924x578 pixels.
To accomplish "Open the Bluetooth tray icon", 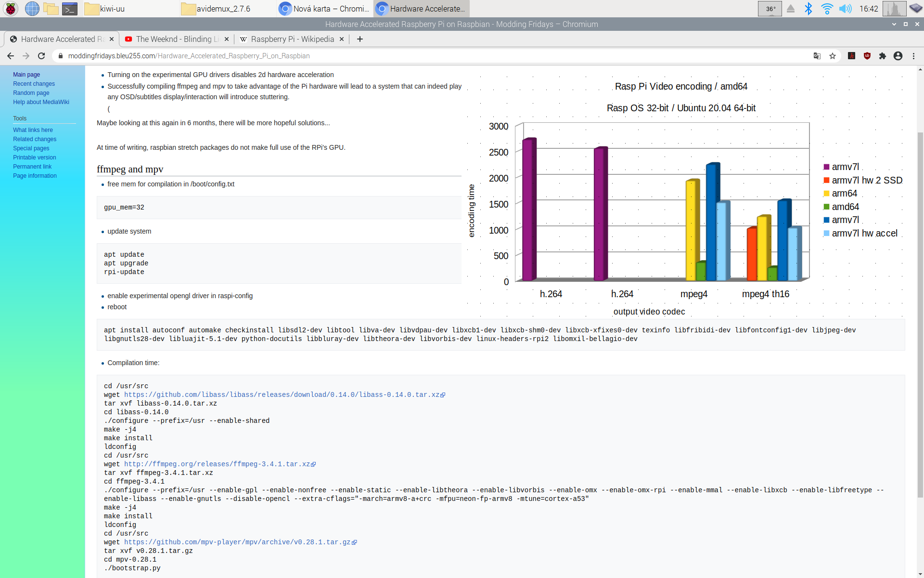I will (808, 9).
